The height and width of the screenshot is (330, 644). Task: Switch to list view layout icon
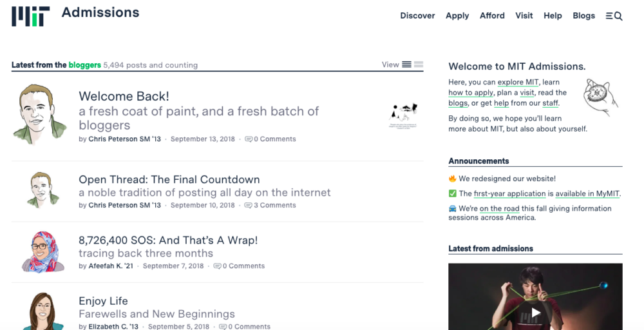point(406,64)
